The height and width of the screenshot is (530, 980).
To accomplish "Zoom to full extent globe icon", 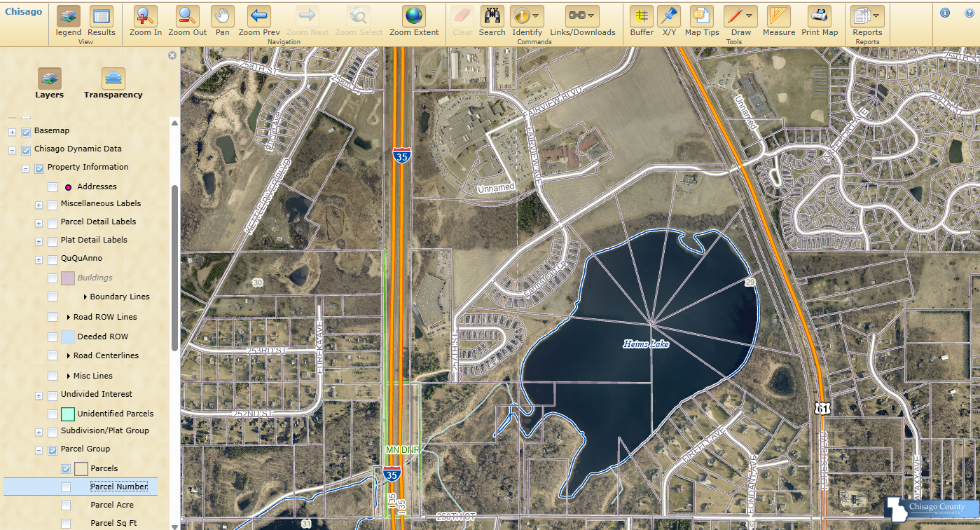I will (414, 21).
